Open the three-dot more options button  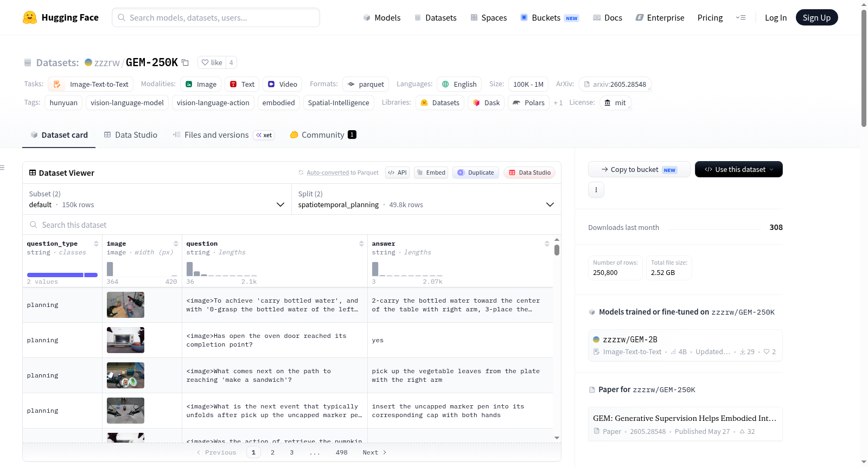coord(596,190)
